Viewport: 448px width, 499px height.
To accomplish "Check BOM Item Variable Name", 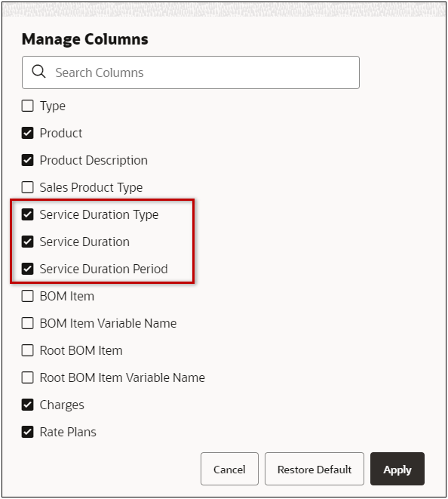I will (28, 323).
